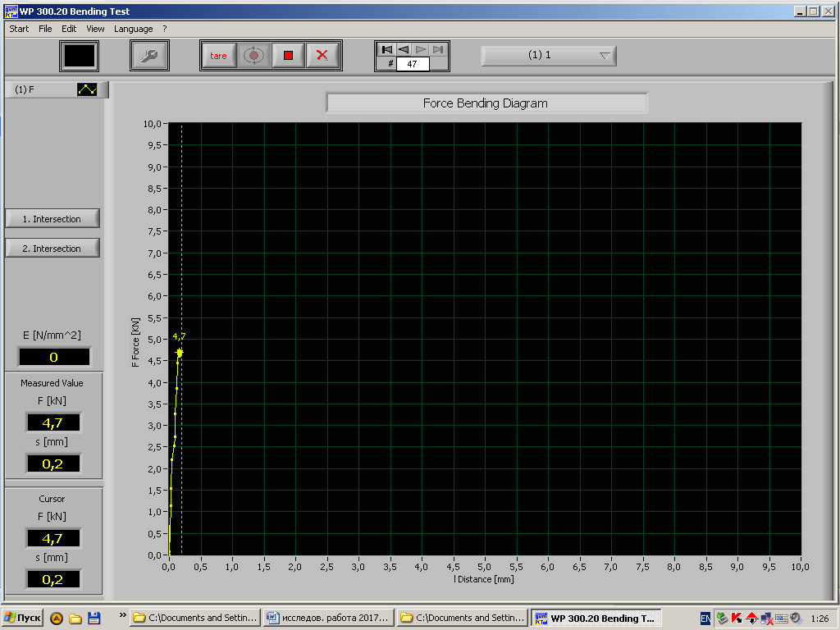Delete measurement with the red X button
840x630 pixels.
322,55
